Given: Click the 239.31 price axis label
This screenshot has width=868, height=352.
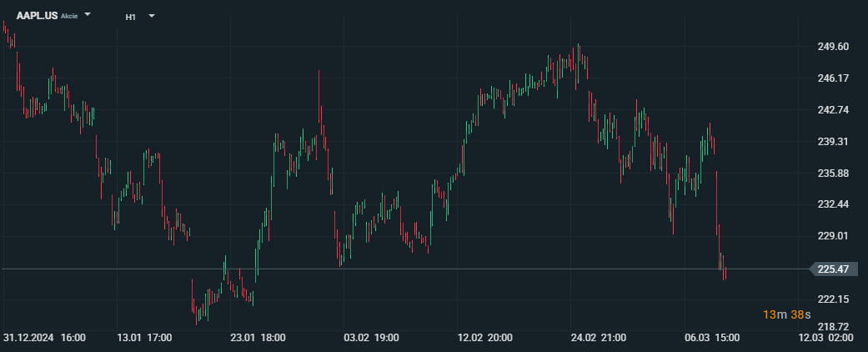Looking at the screenshot, I should coord(833,142).
